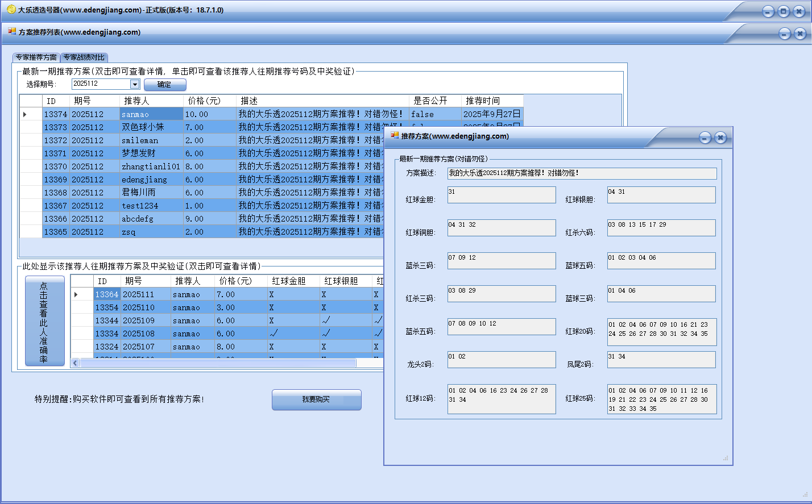Select history row ID 13344
812x504 pixels.
click(x=107, y=320)
